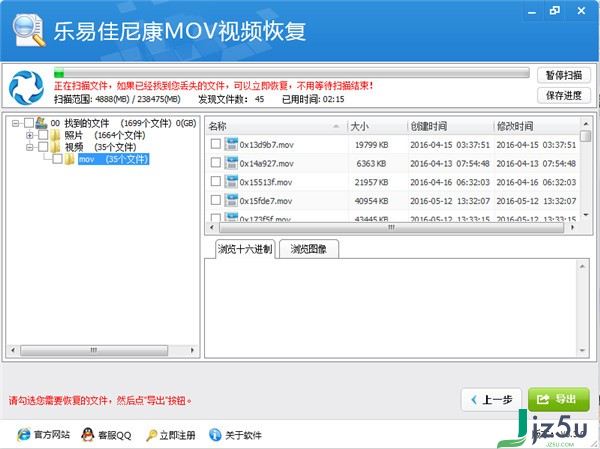600x449 pixels.
Task: Click the size cell 19799 KB
Action: [x=372, y=145]
